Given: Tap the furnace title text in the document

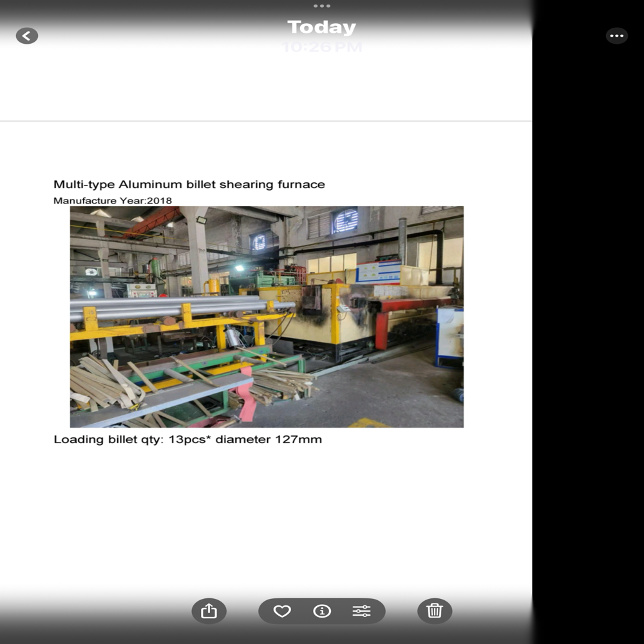Looking at the screenshot, I should coord(189,184).
